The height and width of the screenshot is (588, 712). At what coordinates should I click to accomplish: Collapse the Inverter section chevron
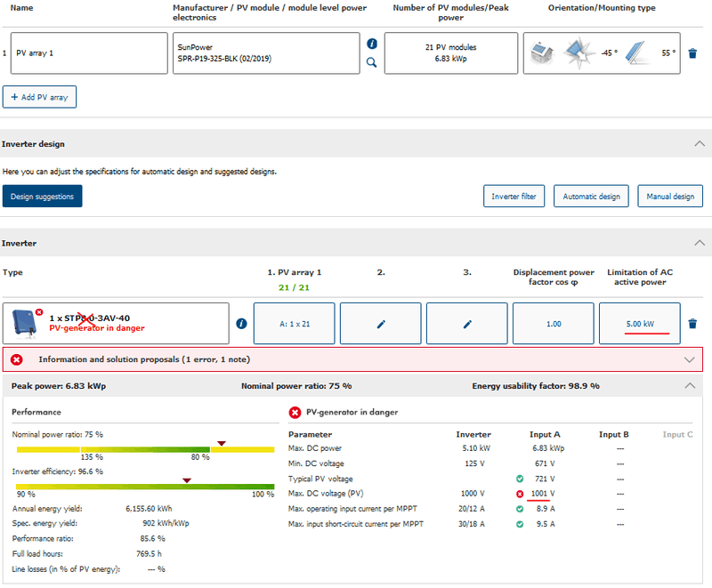[x=699, y=243]
